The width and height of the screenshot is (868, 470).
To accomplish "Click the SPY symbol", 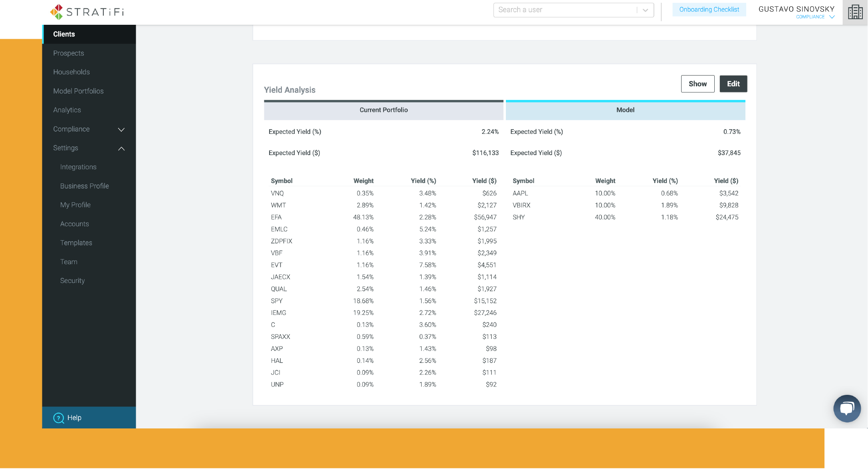I will tap(277, 301).
